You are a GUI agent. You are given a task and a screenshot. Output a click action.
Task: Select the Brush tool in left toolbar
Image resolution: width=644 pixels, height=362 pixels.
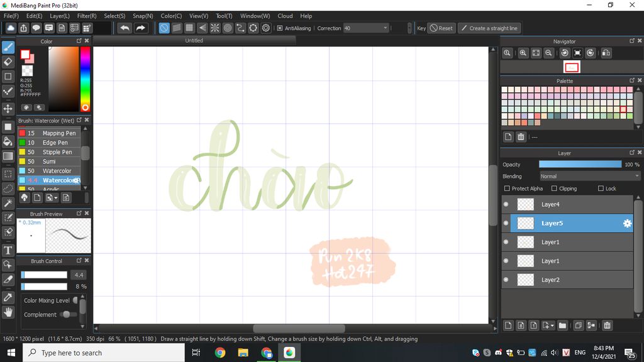[8, 47]
